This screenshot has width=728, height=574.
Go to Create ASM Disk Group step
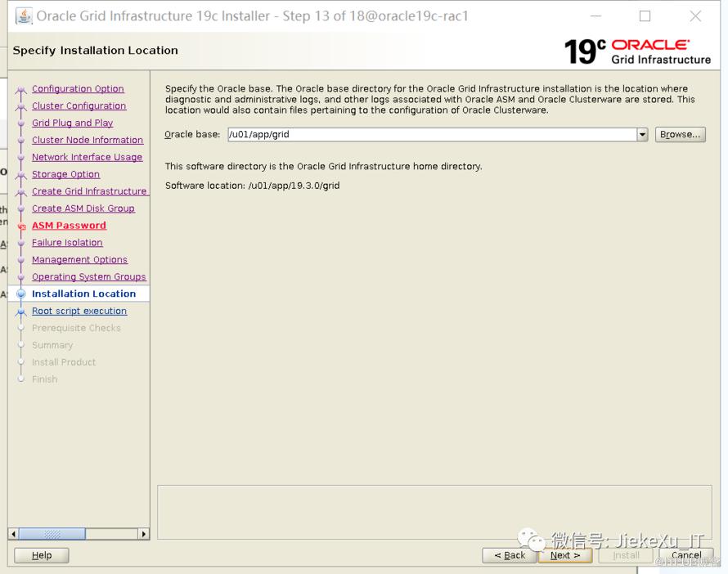pos(83,209)
